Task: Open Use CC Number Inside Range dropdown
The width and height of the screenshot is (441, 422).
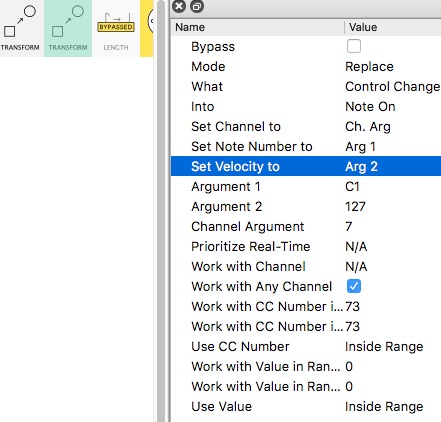Action: 384,346
